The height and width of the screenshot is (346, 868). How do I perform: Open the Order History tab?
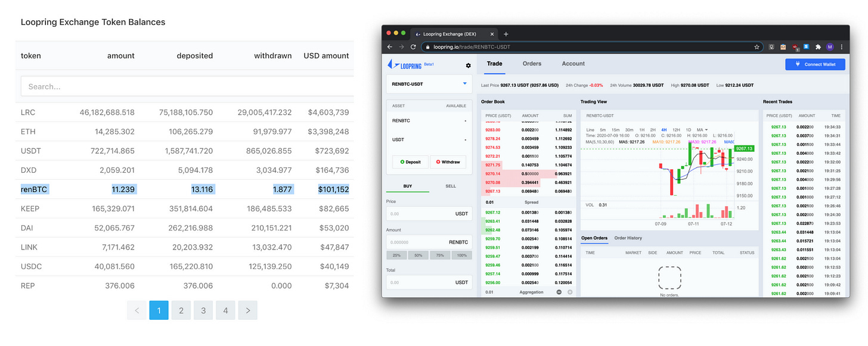(628, 238)
